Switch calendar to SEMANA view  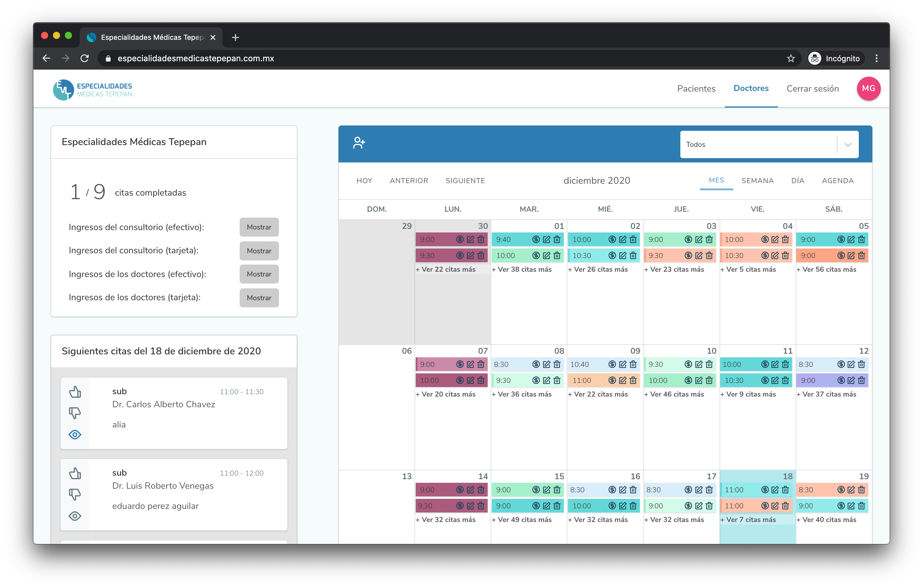pyautogui.click(x=757, y=181)
